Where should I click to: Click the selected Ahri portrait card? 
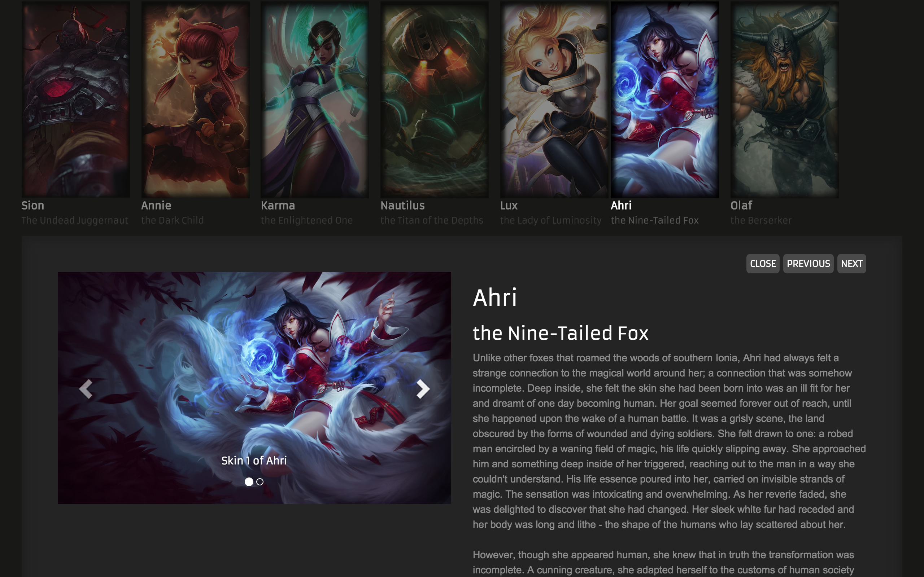pos(665,99)
